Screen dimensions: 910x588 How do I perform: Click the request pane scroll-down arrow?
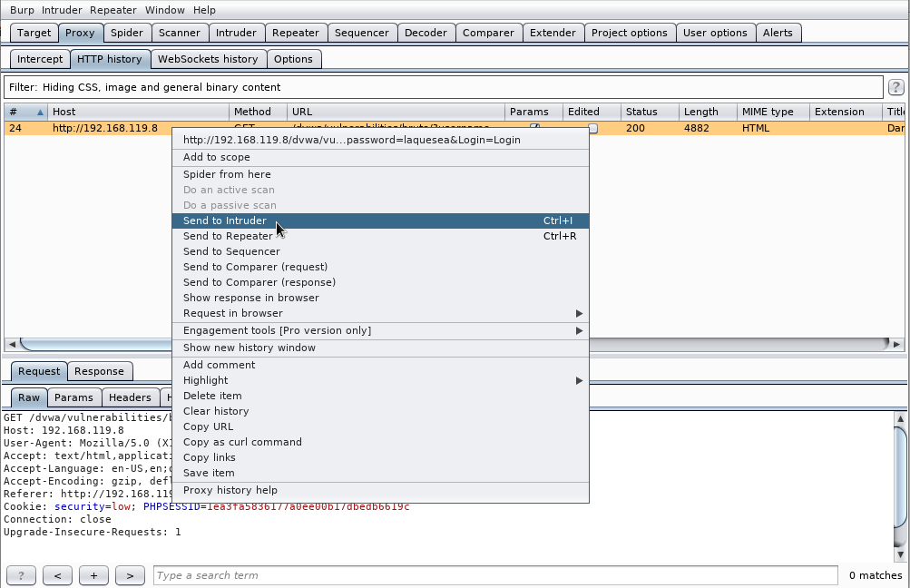click(900, 555)
